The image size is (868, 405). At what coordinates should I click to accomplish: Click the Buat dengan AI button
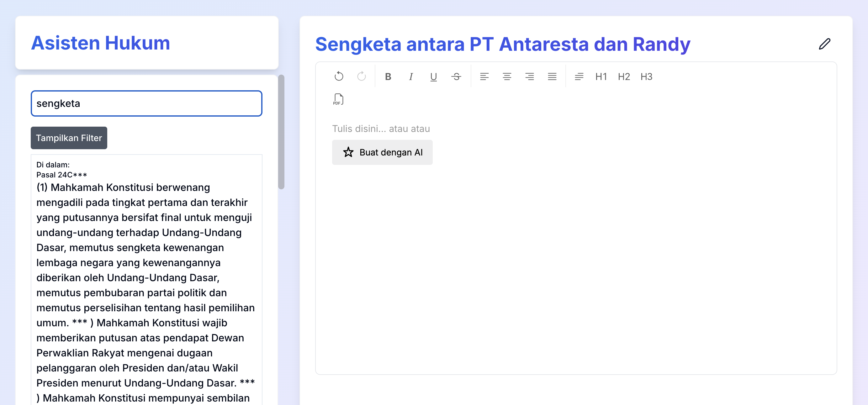click(382, 152)
